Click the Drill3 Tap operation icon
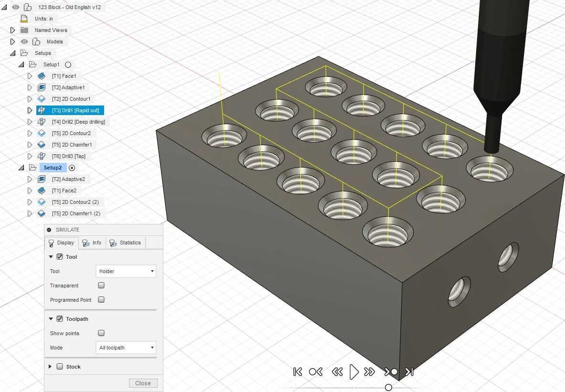Image resolution: width=565 pixels, height=392 pixels. [42, 156]
